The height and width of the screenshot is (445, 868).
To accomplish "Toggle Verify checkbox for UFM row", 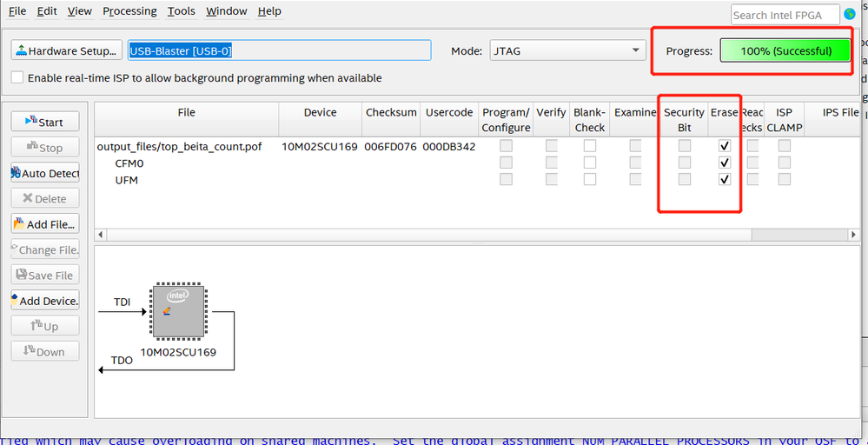I will [x=552, y=179].
